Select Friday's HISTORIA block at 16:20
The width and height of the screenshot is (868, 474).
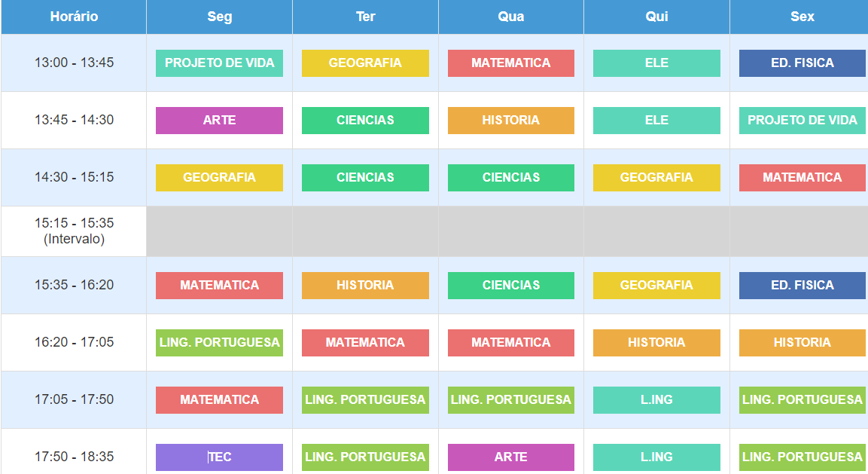click(802, 343)
